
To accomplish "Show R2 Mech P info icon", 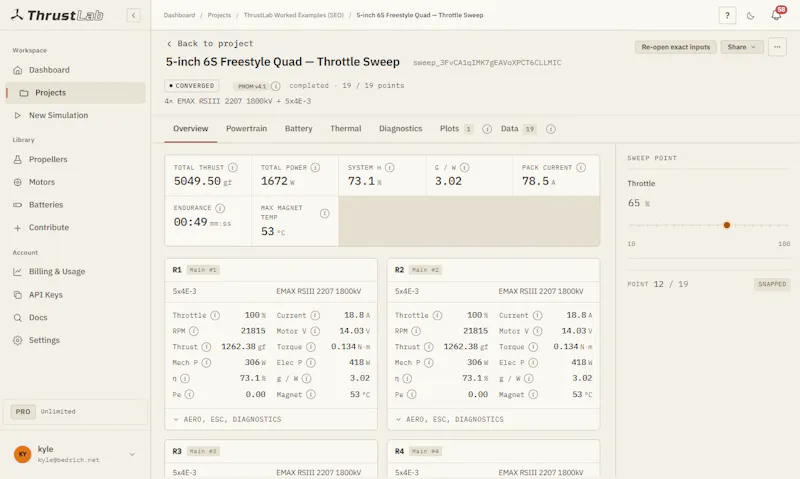I will [x=429, y=363].
